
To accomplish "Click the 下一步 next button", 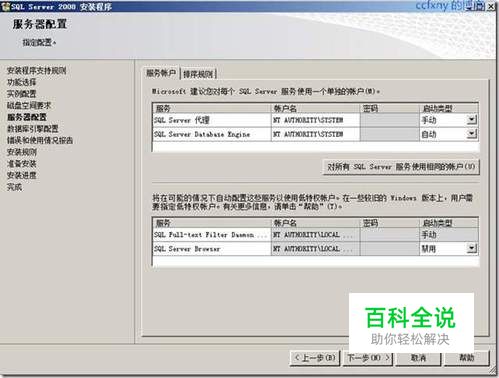I will [x=368, y=358].
